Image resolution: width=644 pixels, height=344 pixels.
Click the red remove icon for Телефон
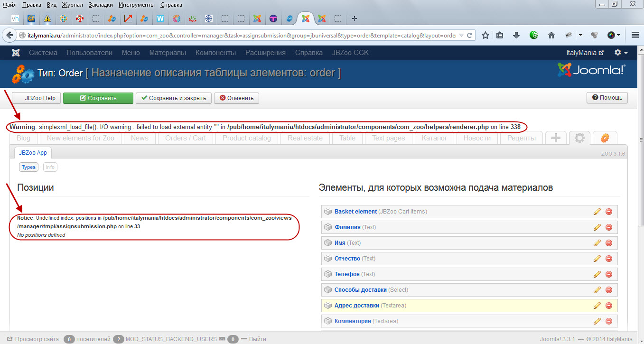[609, 274]
